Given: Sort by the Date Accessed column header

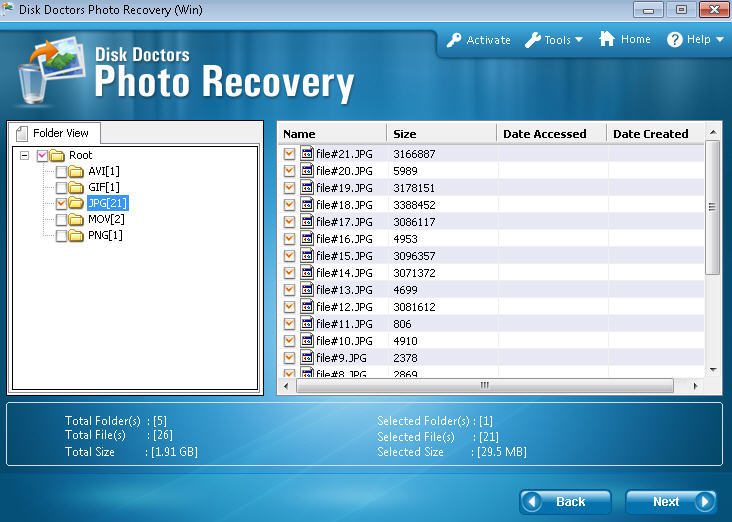Looking at the screenshot, I should click(x=552, y=134).
